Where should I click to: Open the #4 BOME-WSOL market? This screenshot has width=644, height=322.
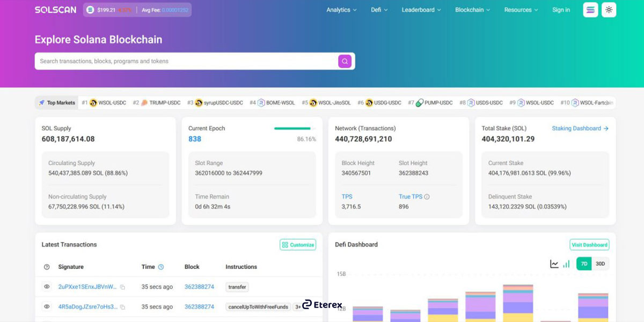272,103
